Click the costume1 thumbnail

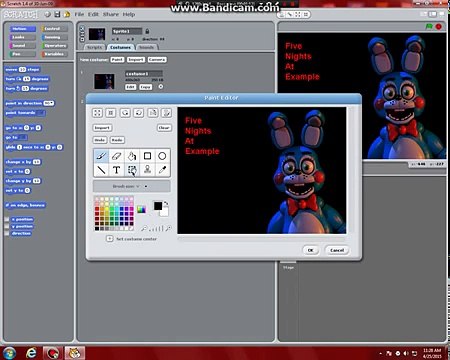point(104,81)
